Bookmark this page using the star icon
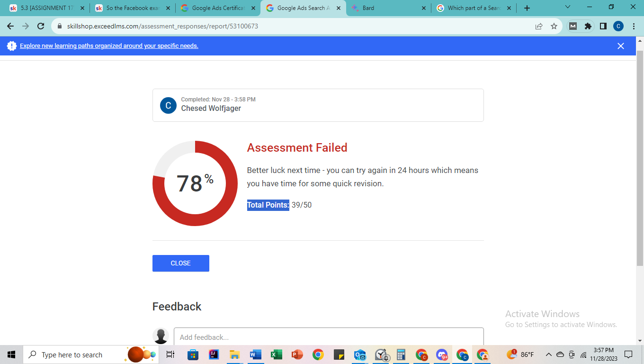Screen dimensions: 644x364 554,26
